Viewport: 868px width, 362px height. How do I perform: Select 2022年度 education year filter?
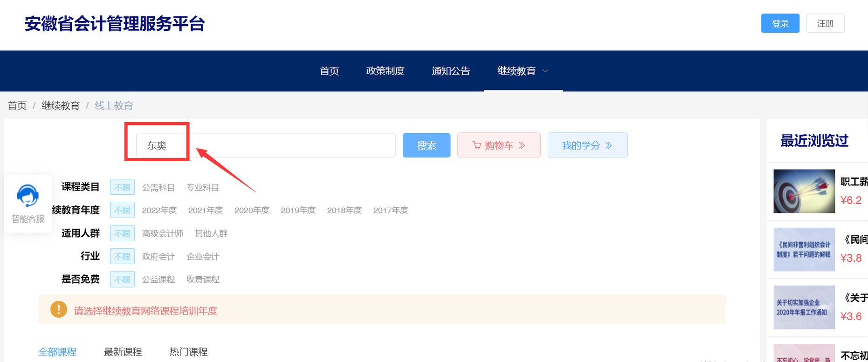[x=159, y=210]
